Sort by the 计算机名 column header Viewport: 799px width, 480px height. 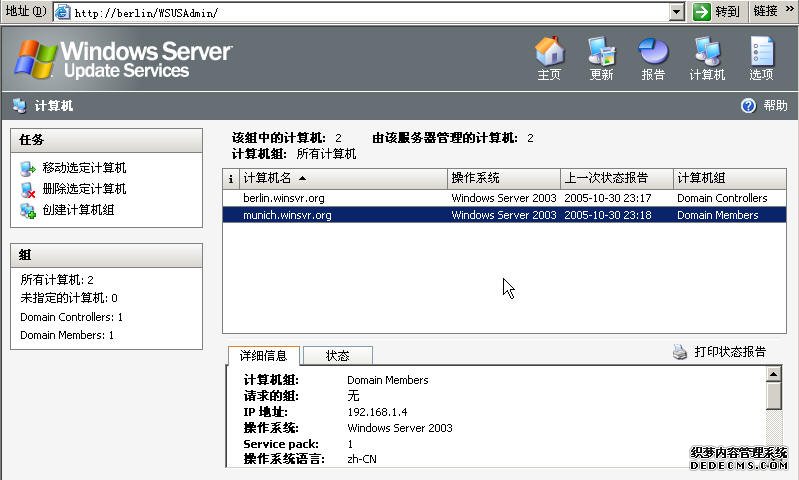click(343, 178)
